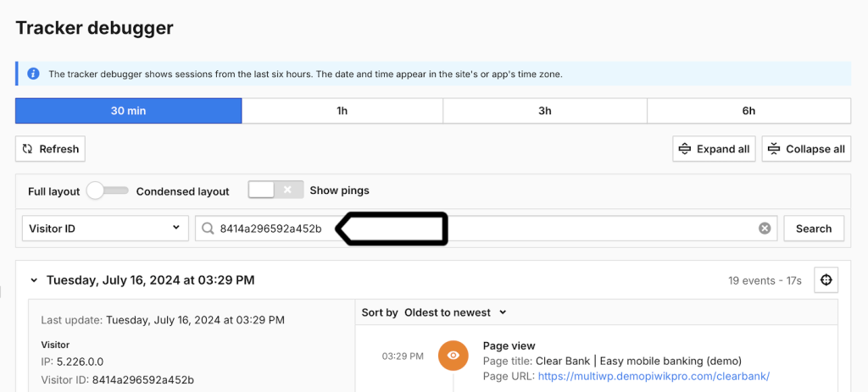Click the orange Page view eye icon
The image size is (868, 392).
pos(453,355)
